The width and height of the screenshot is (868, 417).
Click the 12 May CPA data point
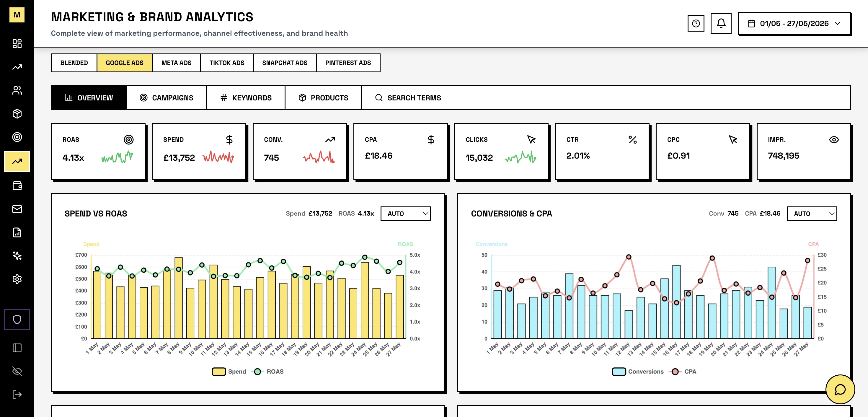629,257
